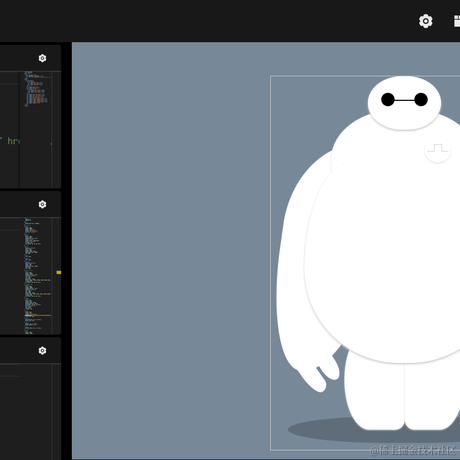Click Baymax's round chest badge in the preview
The width and height of the screenshot is (460, 460).
[438, 150]
